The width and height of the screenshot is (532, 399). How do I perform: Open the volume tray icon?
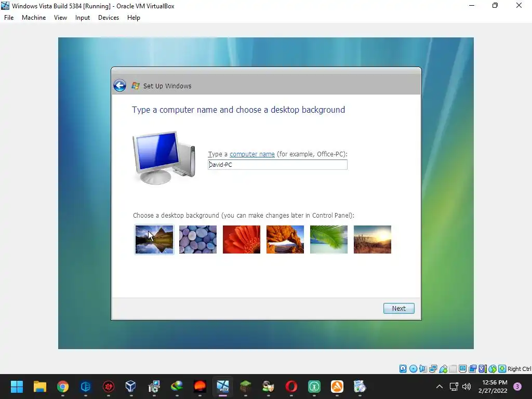(x=467, y=387)
